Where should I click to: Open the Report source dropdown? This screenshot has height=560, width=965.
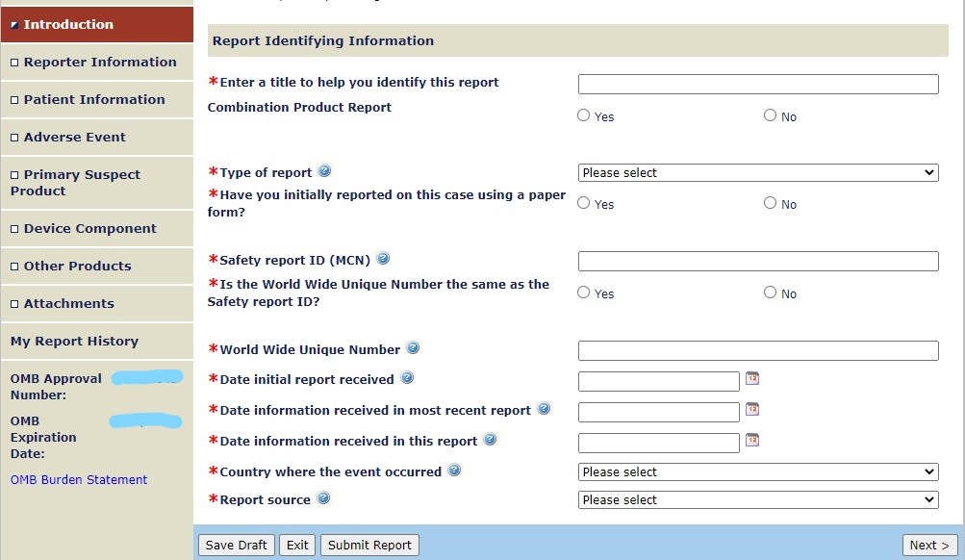pyautogui.click(x=758, y=500)
